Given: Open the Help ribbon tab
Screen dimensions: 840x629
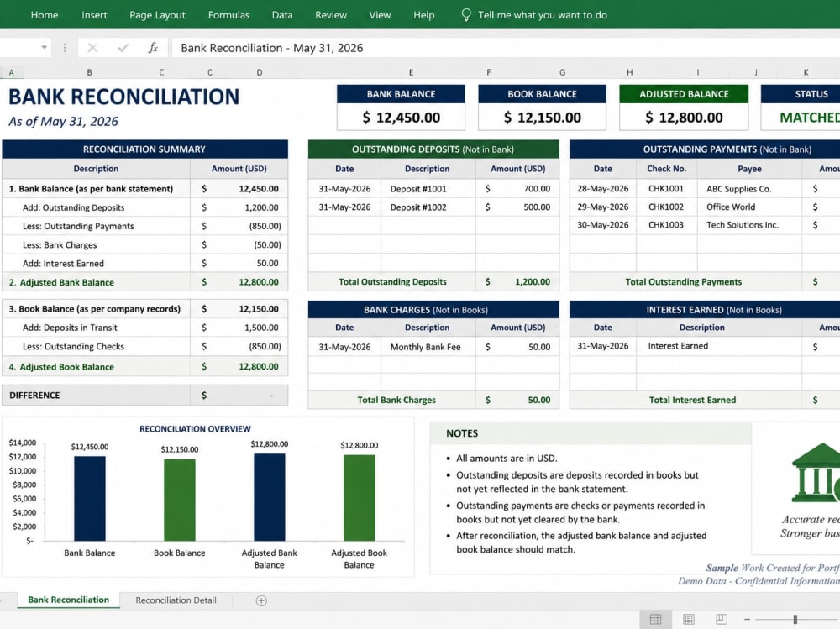Looking at the screenshot, I should pyautogui.click(x=423, y=15).
